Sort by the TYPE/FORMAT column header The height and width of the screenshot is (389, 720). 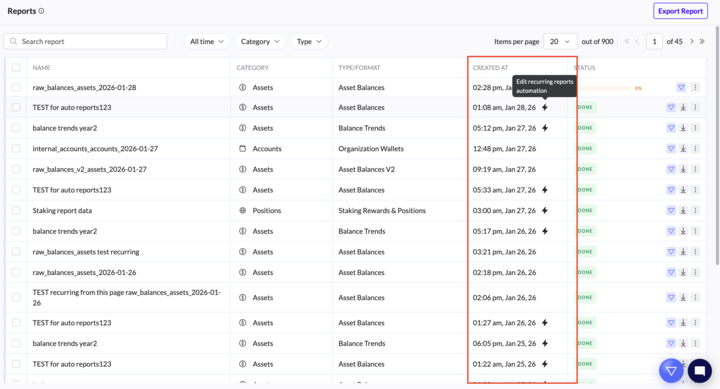tap(359, 68)
